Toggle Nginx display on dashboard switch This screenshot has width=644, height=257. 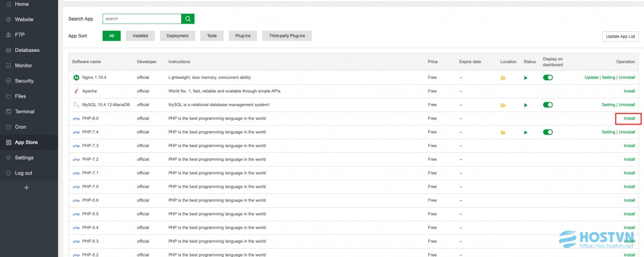point(548,78)
